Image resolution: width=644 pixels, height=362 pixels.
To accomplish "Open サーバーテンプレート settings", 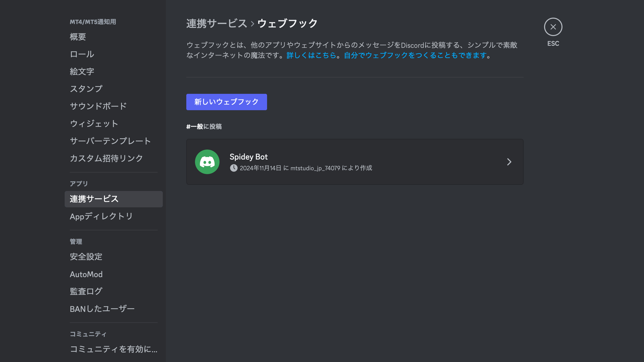I will click(110, 141).
